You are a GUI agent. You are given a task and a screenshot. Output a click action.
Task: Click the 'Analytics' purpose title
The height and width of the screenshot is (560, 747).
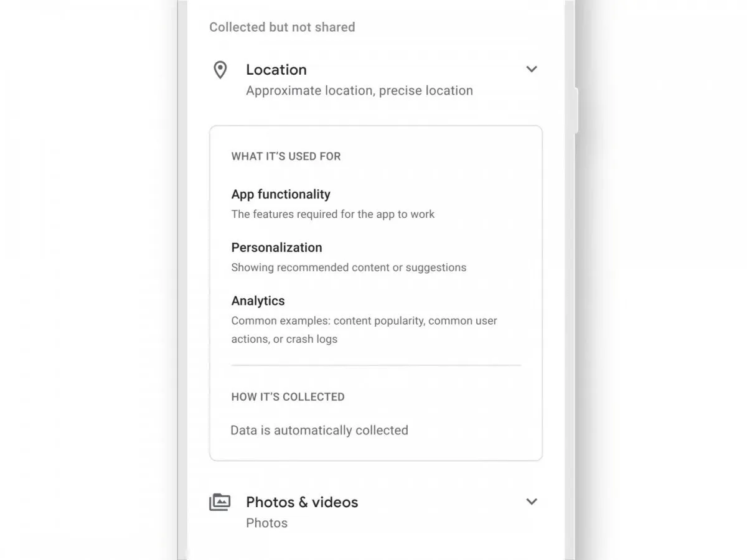pos(258,301)
